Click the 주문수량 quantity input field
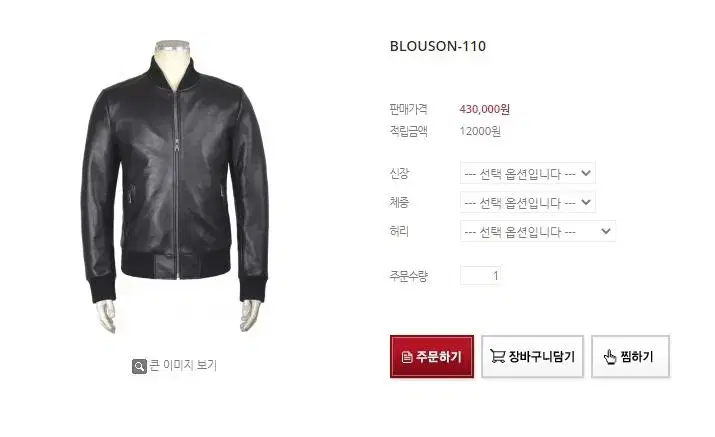Image resolution: width=715 pixels, height=437 pixels. [x=481, y=275]
